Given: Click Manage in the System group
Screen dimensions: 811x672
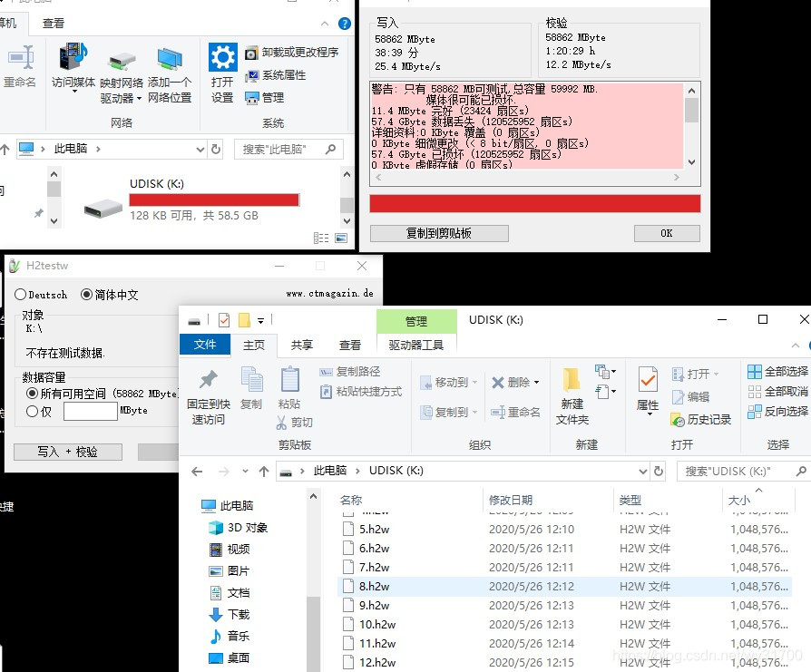Looking at the screenshot, I should (x=264, y=97).
